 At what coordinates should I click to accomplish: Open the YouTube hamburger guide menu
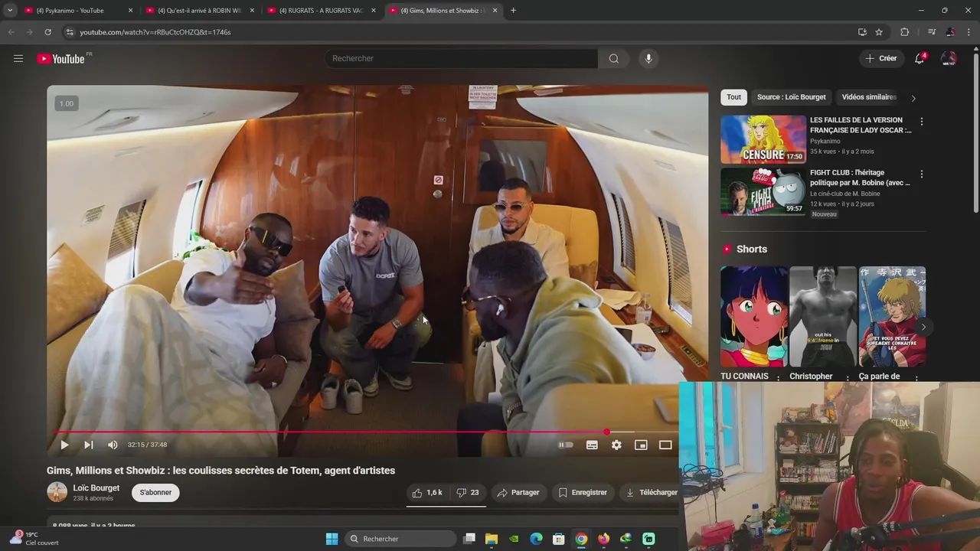click(x=18, y=58)
